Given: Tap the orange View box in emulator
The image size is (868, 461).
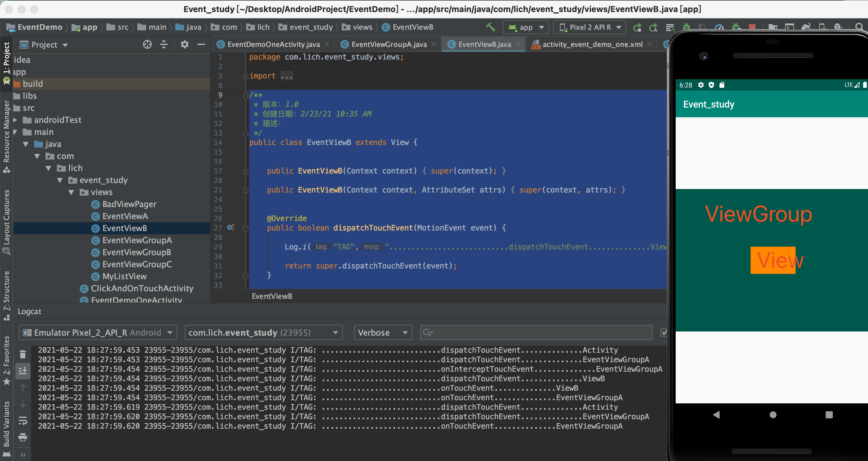Looking at the screenshot, I should click(773, 260).
